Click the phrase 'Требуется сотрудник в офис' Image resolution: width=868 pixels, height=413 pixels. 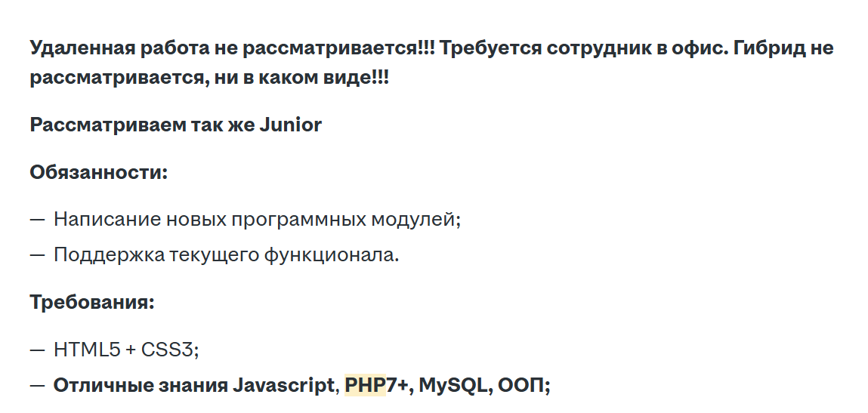point(581,49)
